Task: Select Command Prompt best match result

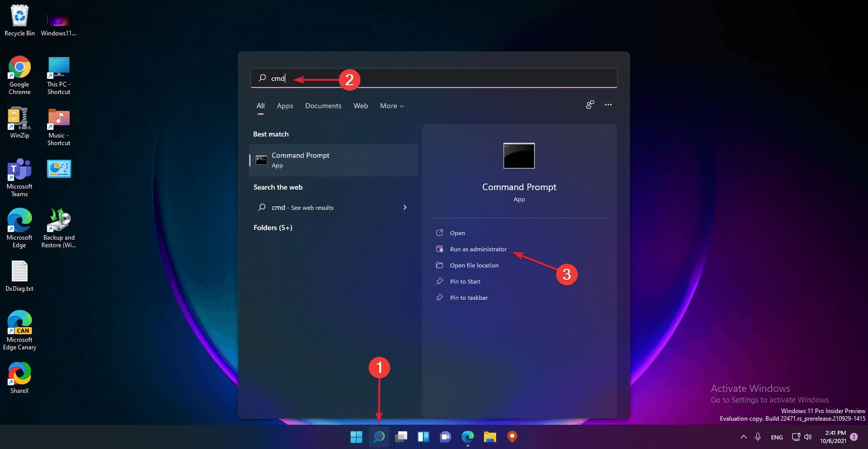Action: pos(333,160)
